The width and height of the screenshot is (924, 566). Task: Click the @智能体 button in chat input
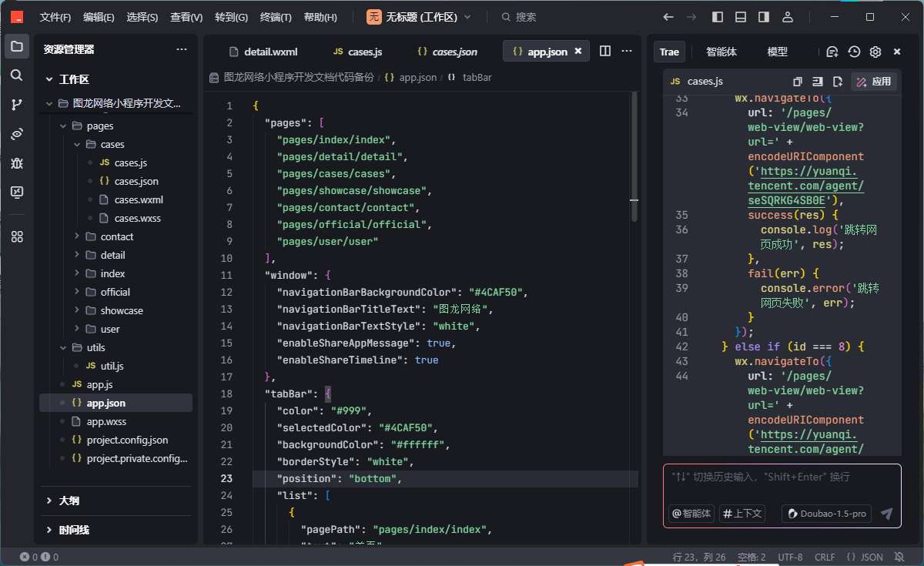click(691, 514)
